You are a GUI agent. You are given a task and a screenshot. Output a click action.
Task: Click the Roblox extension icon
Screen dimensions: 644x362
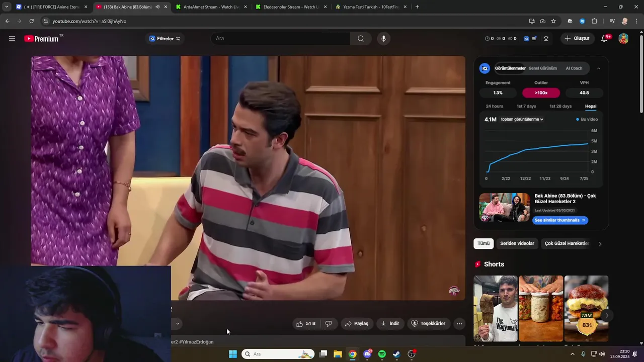tap(570, 21)
